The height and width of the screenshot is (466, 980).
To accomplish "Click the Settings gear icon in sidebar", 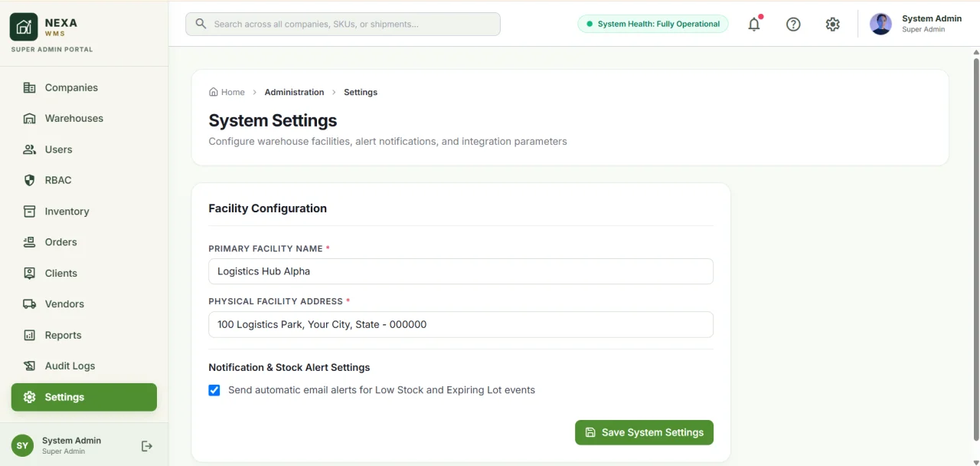I will pyautogui.click(x=29, y=397).
